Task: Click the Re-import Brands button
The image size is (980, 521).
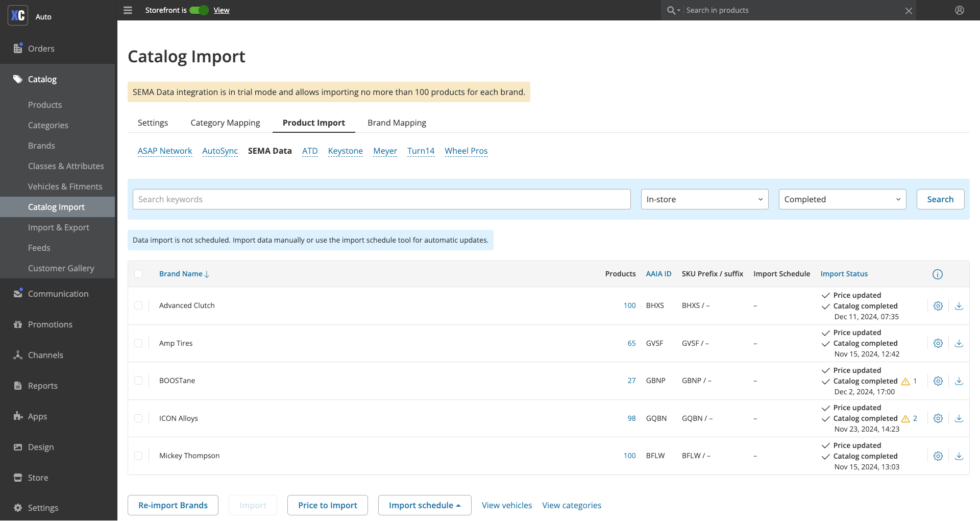Action: [x=173, y=505]
